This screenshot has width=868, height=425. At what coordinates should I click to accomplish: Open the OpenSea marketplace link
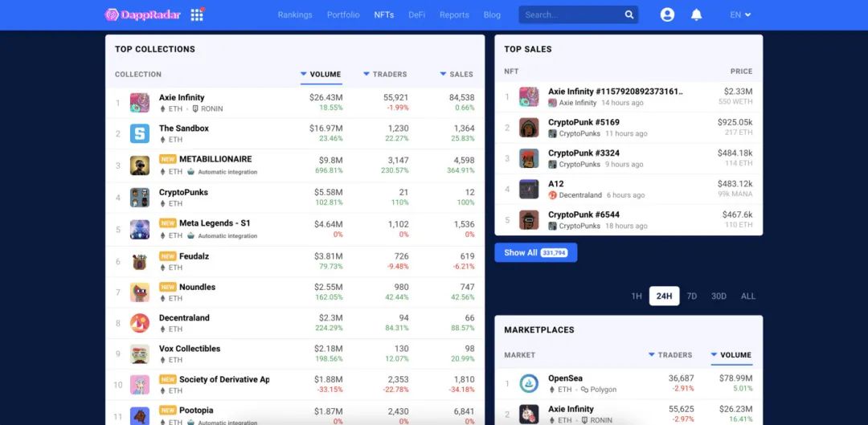565,378
